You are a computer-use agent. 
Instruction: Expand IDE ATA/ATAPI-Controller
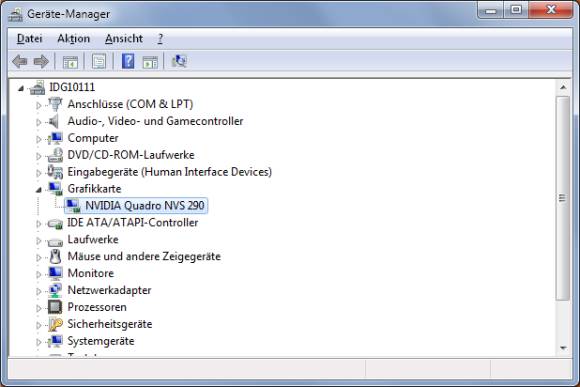38,224
